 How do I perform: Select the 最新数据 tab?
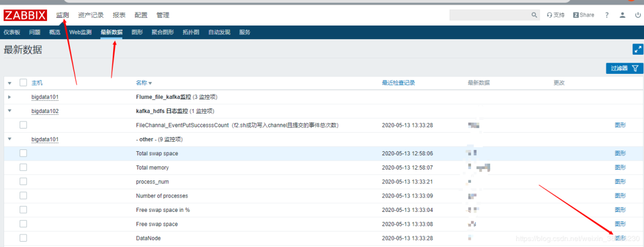(112, 32)
